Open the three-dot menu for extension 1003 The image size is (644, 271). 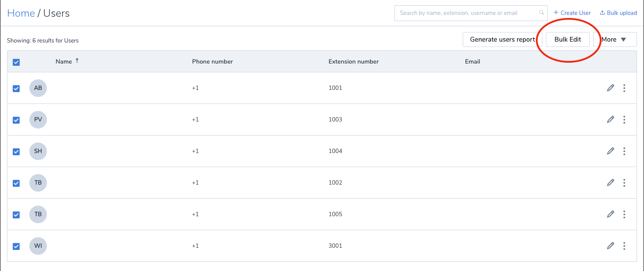tap(624, 120)
